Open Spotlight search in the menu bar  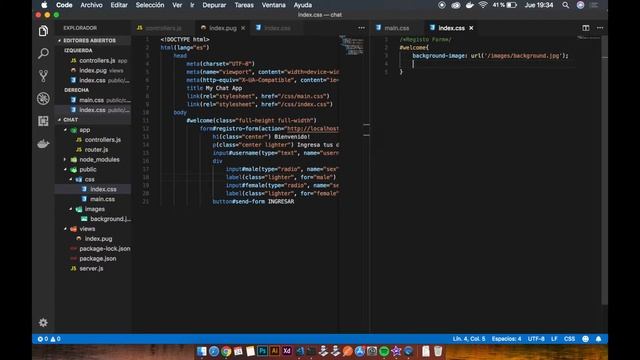[566, 5]
